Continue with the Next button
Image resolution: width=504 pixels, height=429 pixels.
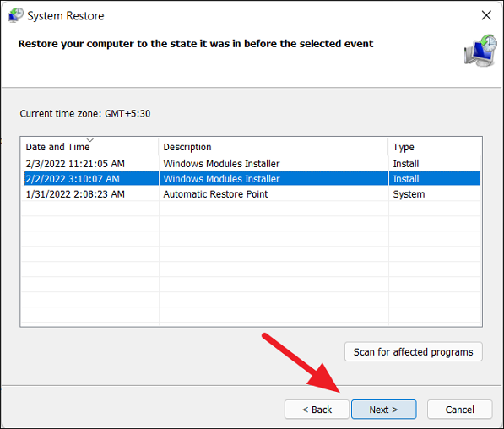[384, 410]
